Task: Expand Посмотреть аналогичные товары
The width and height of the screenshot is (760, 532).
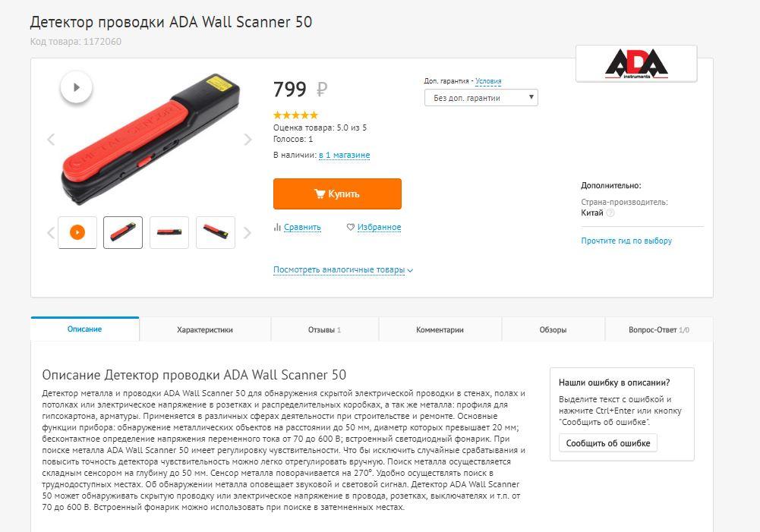Action: coord(343,270)
